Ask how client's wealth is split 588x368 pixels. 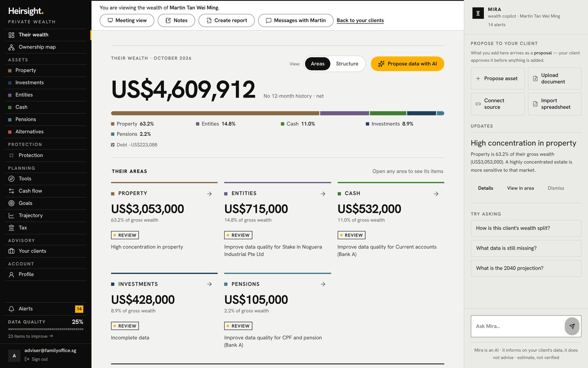526,228
